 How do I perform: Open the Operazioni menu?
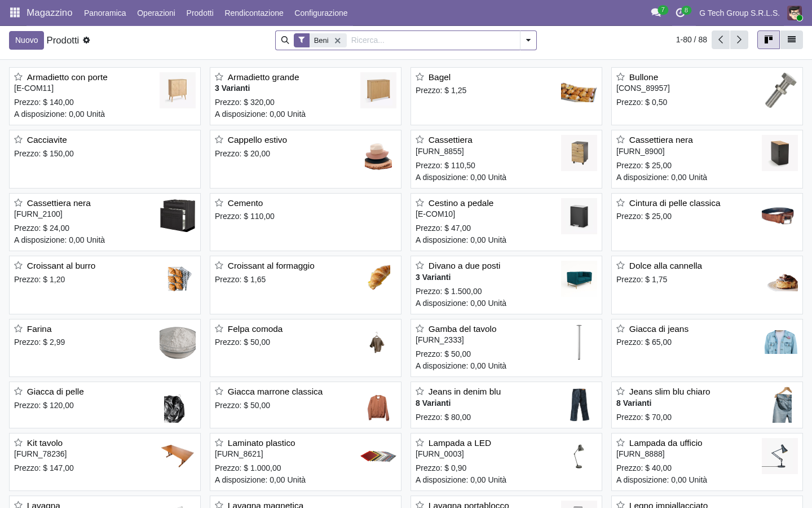[x=156, y=13]
